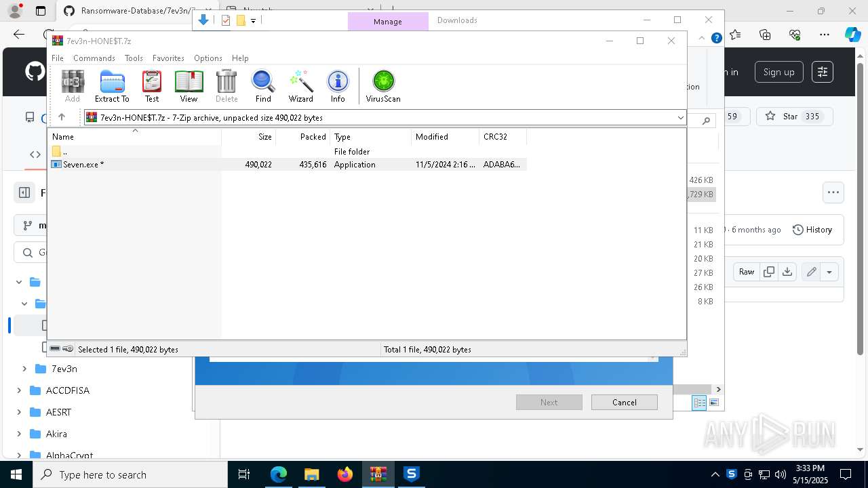Expand the AESRT folder

point(19,412)
